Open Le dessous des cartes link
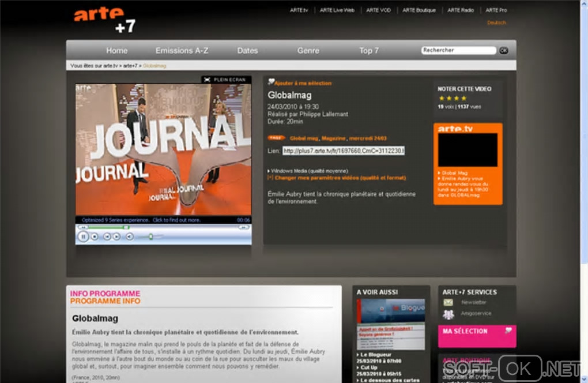 pyautogui.click(x=390, y=380)
